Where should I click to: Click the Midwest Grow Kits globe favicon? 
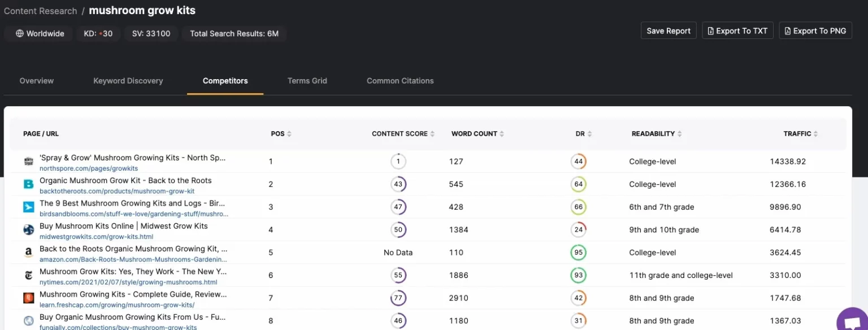(x=28, y=229)
